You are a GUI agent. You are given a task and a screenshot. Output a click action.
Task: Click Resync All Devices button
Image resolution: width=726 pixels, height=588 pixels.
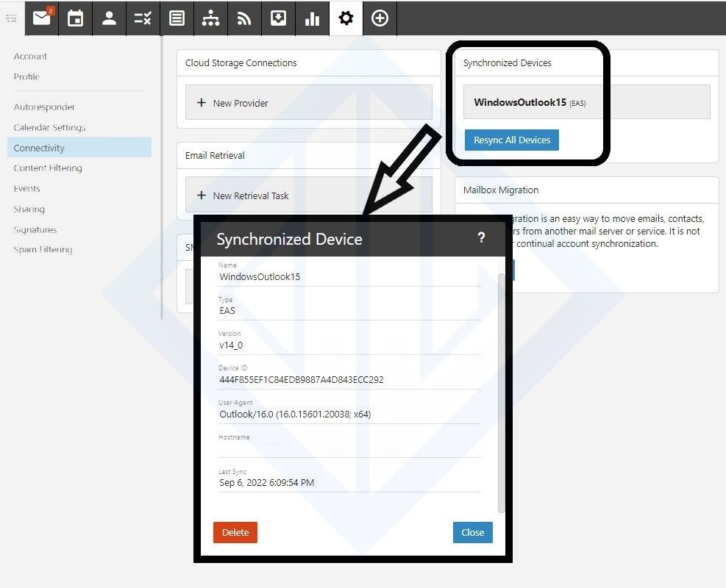(512, 140)
